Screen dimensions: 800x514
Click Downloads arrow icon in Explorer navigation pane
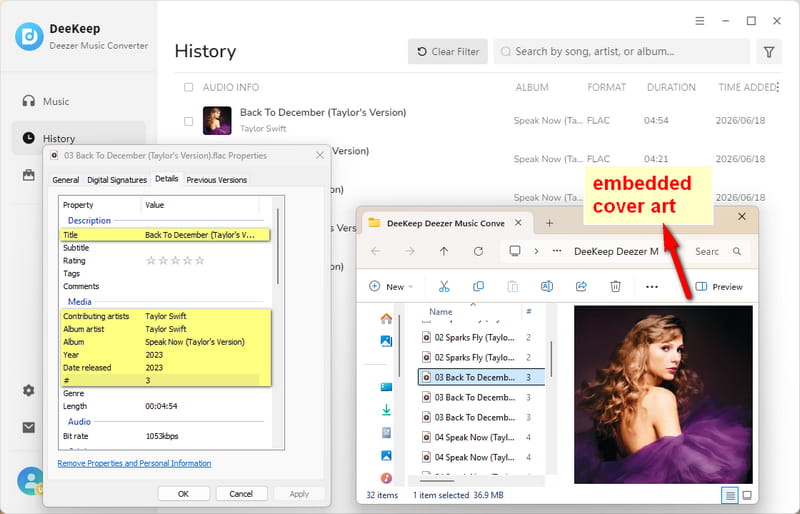coord(386,409)
